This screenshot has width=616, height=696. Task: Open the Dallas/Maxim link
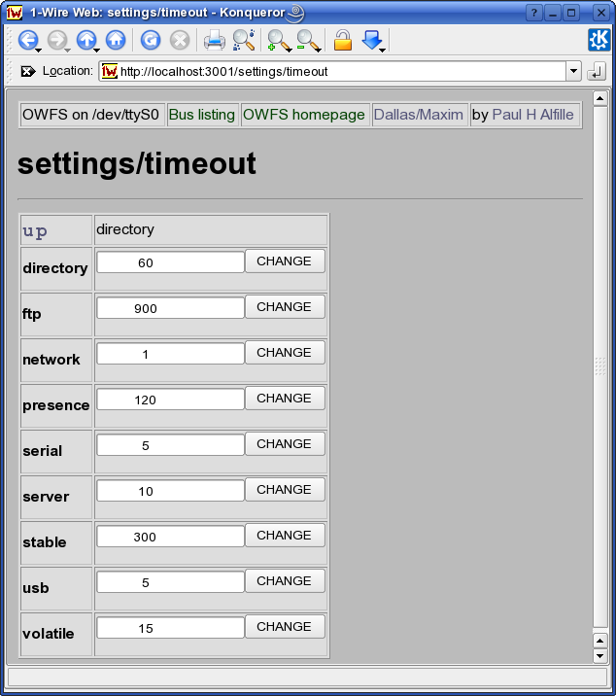coord(419,115)
